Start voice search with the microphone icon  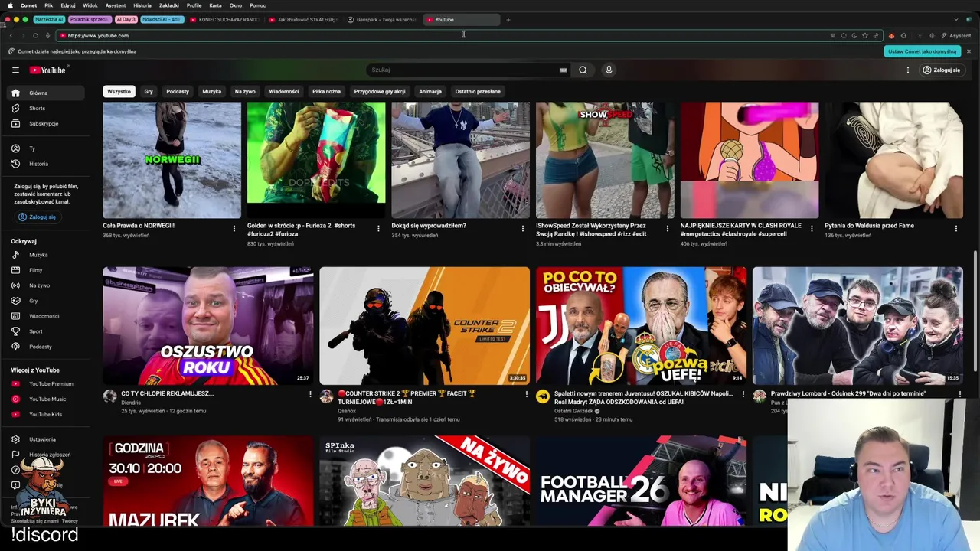(609, 70)
